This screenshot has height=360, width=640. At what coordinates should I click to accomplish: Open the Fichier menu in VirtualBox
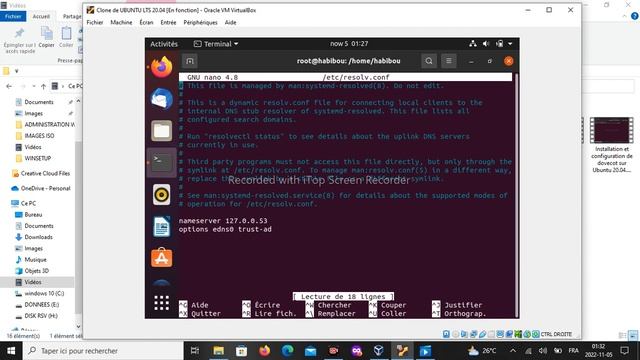coord(95,22)
